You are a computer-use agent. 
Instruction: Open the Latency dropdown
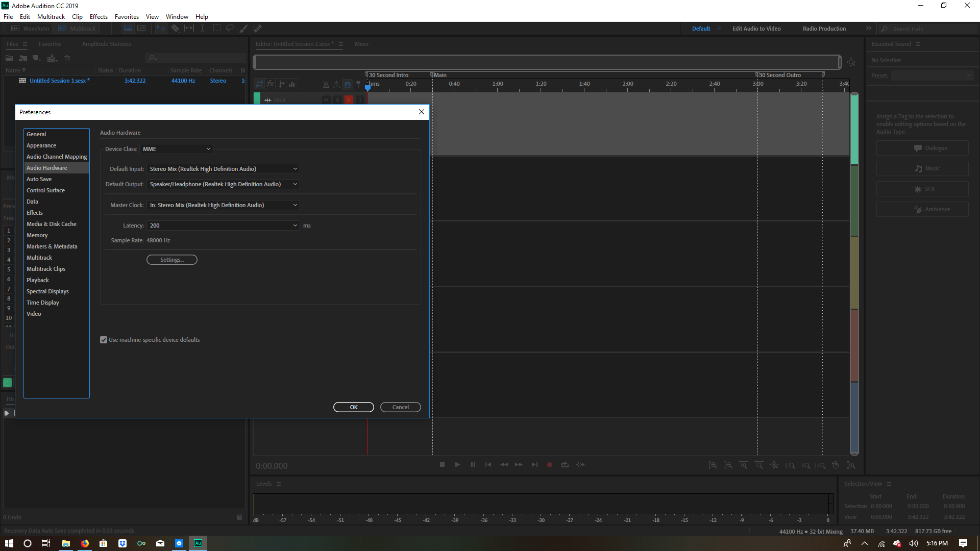pyautogui.click(x=223, y=226)
